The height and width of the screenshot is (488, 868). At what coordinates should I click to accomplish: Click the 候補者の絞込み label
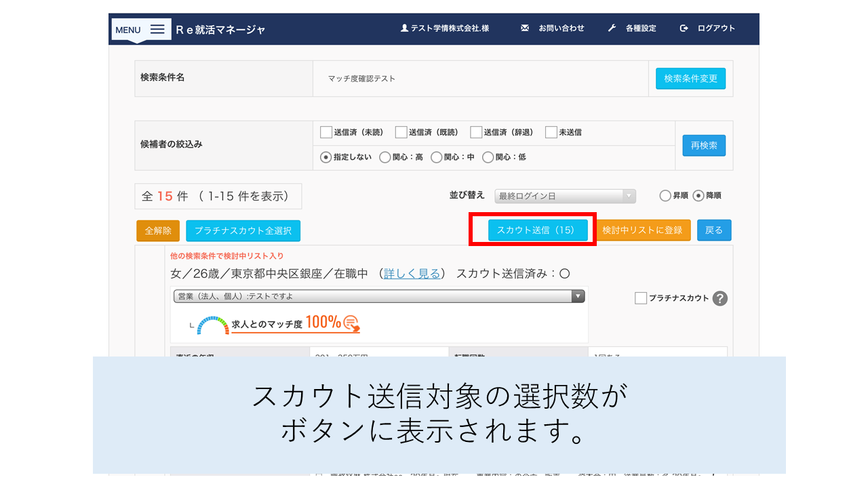(172, 144)
